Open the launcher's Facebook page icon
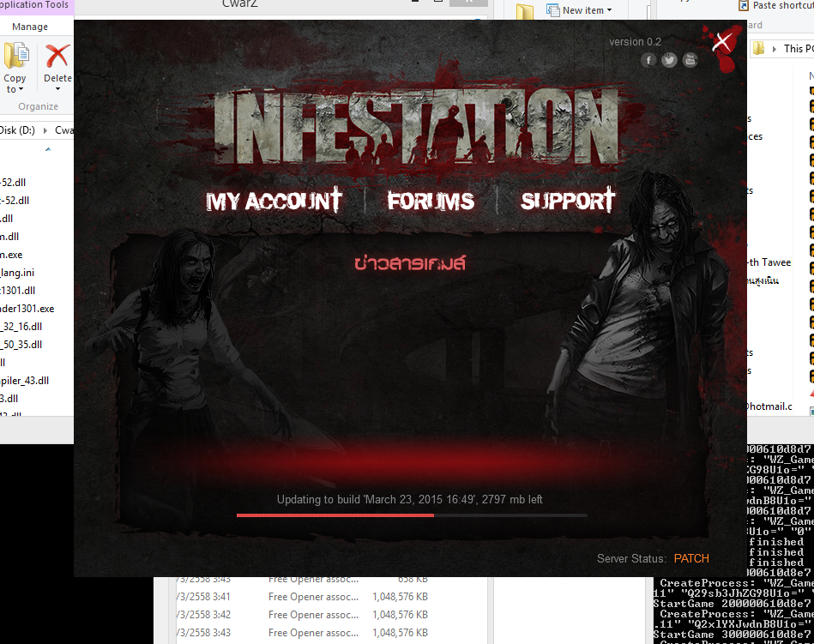This screenshot has width=814, height=644. 649,60
